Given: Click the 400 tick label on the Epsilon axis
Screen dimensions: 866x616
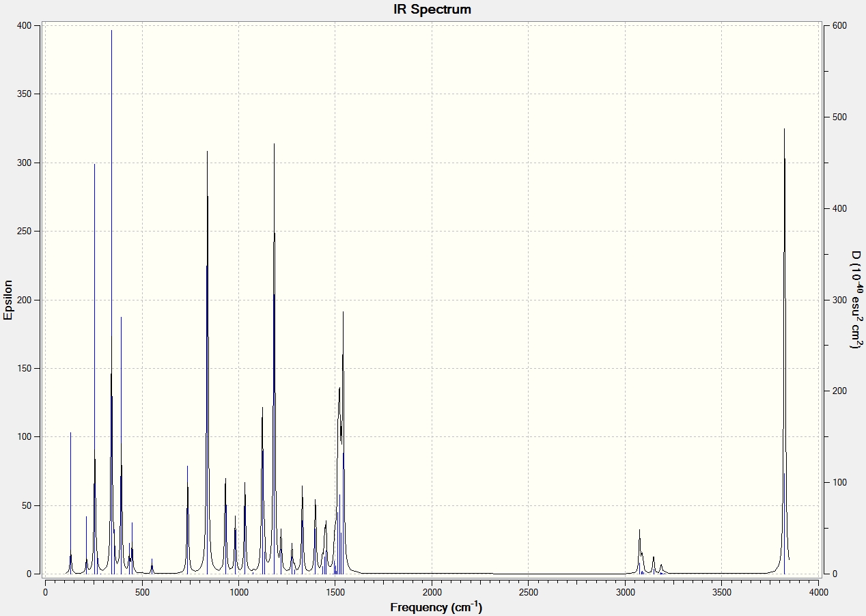Looking at the screenshot, I should 25,25.
